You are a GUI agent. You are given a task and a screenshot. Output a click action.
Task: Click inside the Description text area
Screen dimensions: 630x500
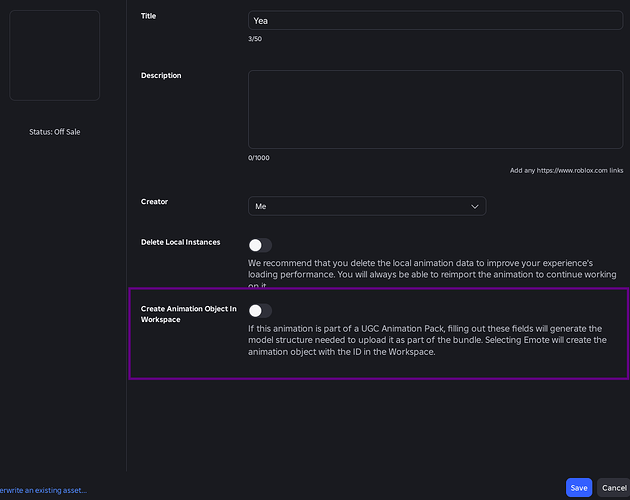[436, 110]
